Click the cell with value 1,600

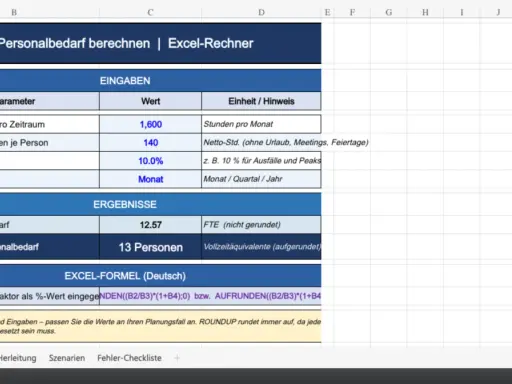point(150,124)
